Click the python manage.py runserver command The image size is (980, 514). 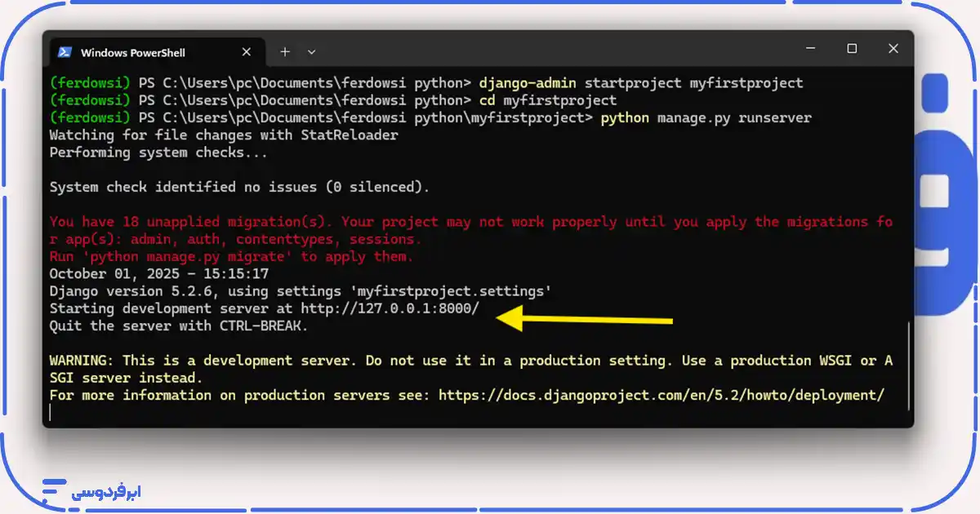706,118
